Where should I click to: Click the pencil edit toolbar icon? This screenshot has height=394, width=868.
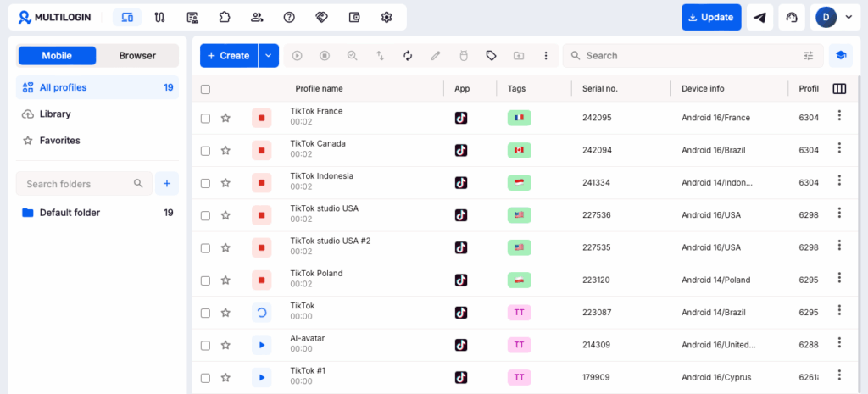point(436,55)
